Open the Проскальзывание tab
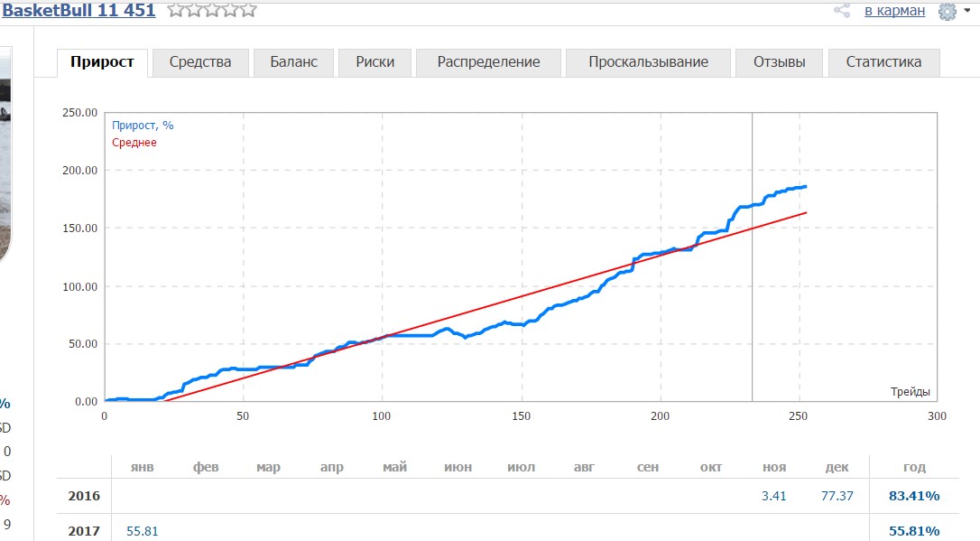 click(648, 62)
